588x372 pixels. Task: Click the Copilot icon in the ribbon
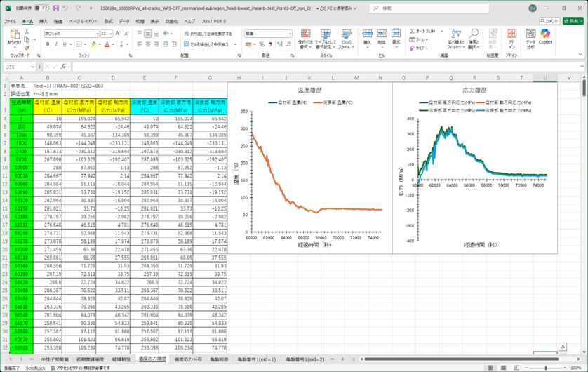point(545,36)
